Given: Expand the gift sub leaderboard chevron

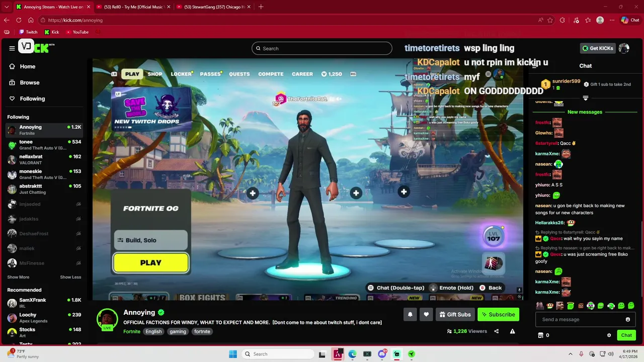Looking at the screenshot, I should (x=586, y=98).
